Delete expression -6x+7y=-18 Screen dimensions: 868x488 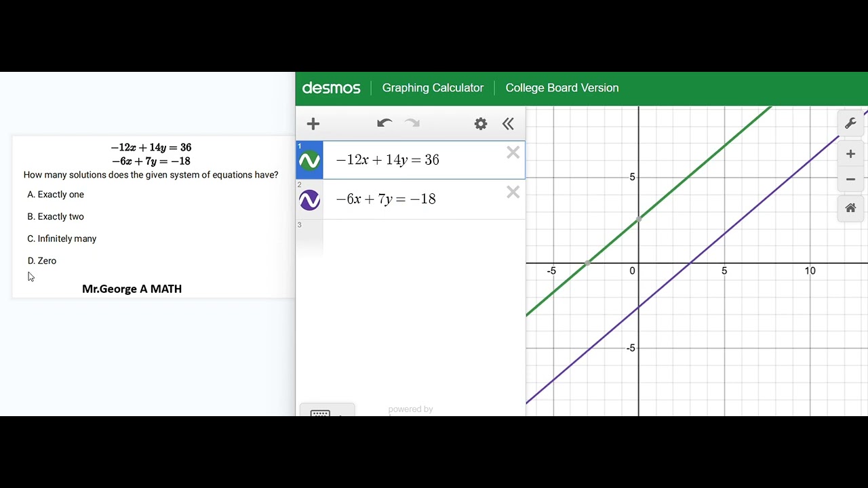(513, 192)
